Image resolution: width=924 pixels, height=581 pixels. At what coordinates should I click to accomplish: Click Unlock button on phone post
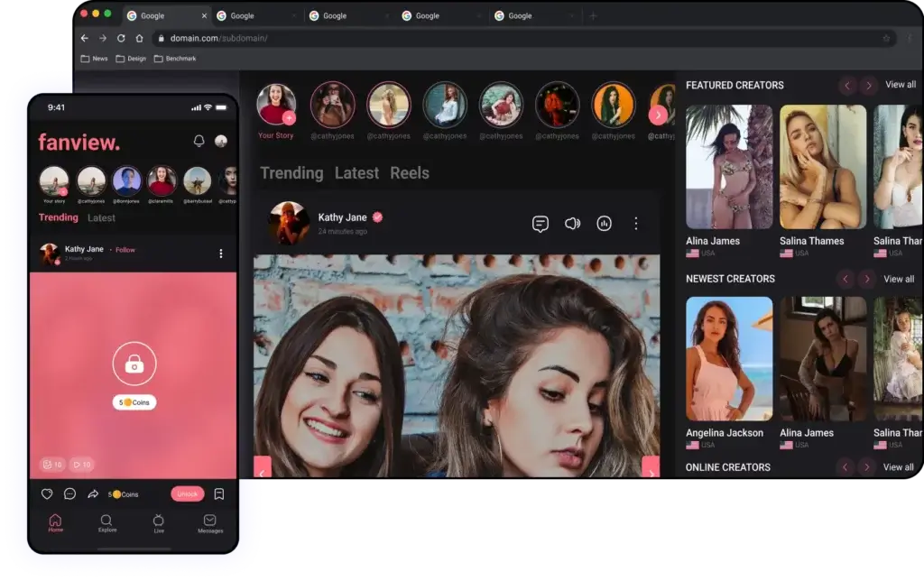coord(188,493)
